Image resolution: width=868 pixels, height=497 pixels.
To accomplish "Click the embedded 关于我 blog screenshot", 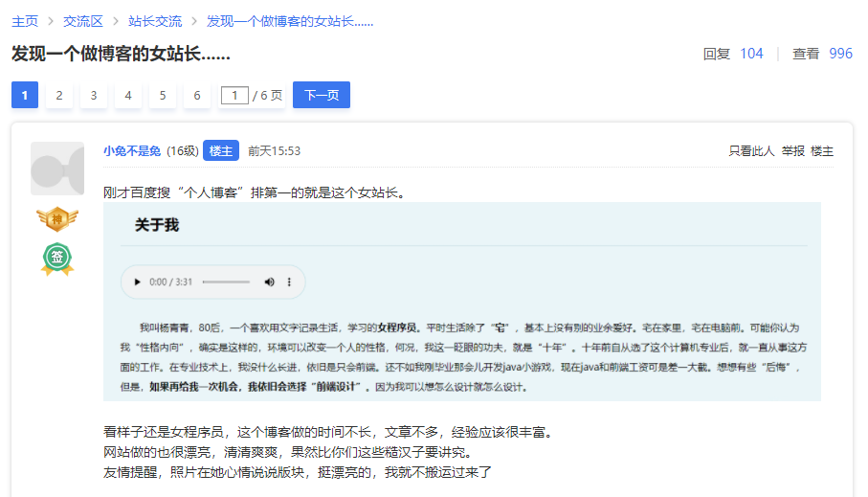I will (461, 302).
